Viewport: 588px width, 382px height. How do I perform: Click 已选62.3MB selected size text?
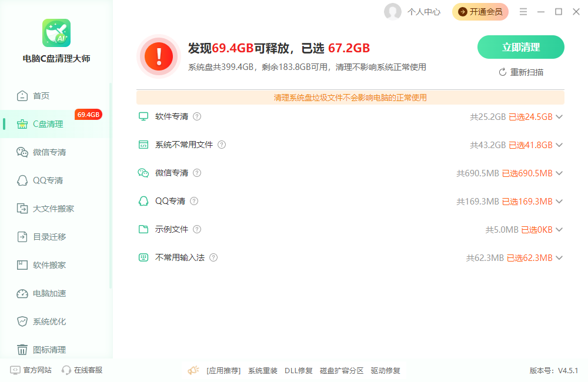(x=530, y=258)
